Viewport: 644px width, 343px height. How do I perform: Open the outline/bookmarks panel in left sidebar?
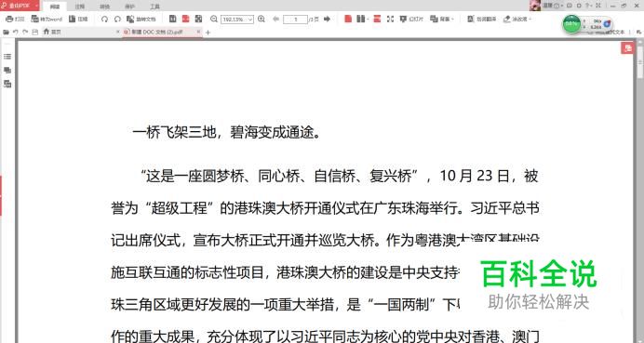[x=7, y=57]
